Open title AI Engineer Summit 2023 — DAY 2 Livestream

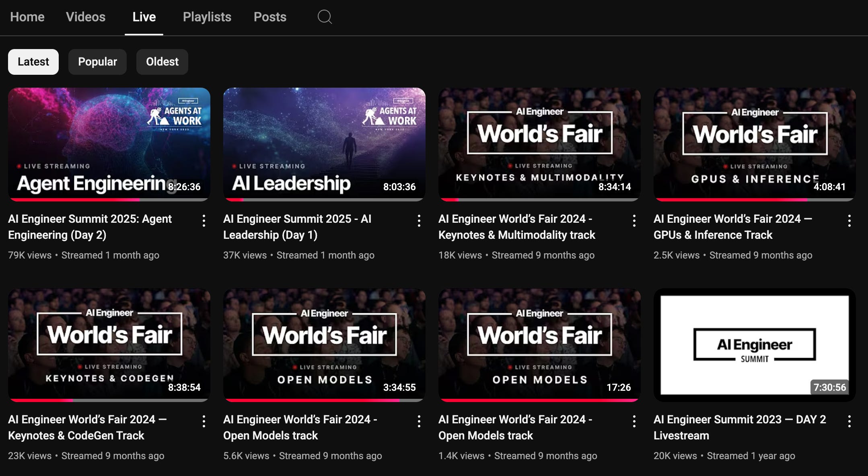point(740,427)
